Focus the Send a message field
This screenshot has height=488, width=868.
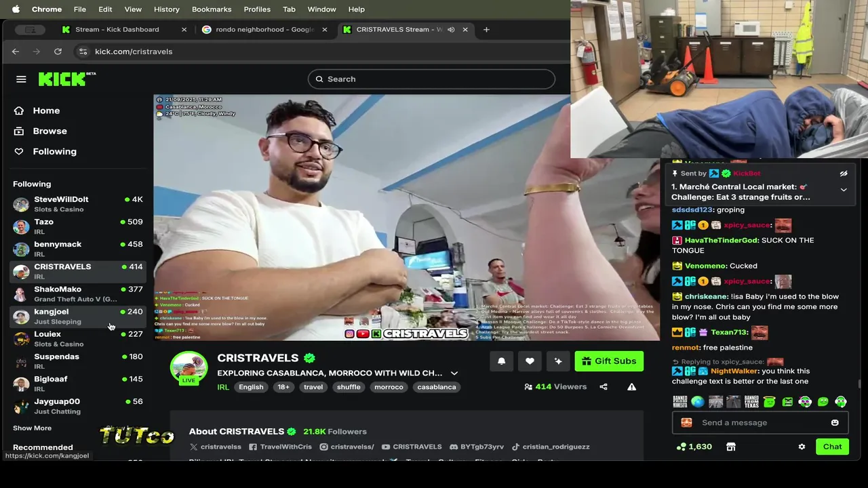[759, 423]
